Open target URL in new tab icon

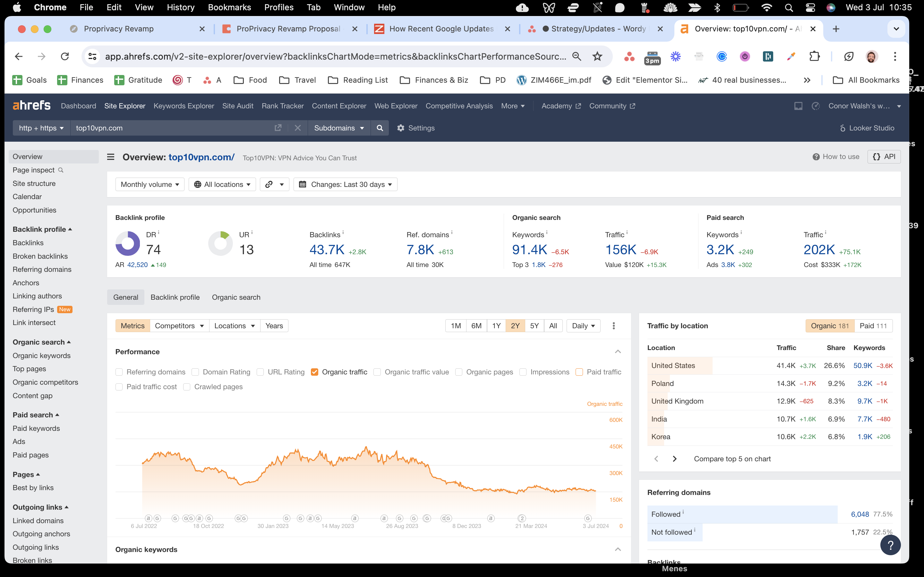coord(278,128)
